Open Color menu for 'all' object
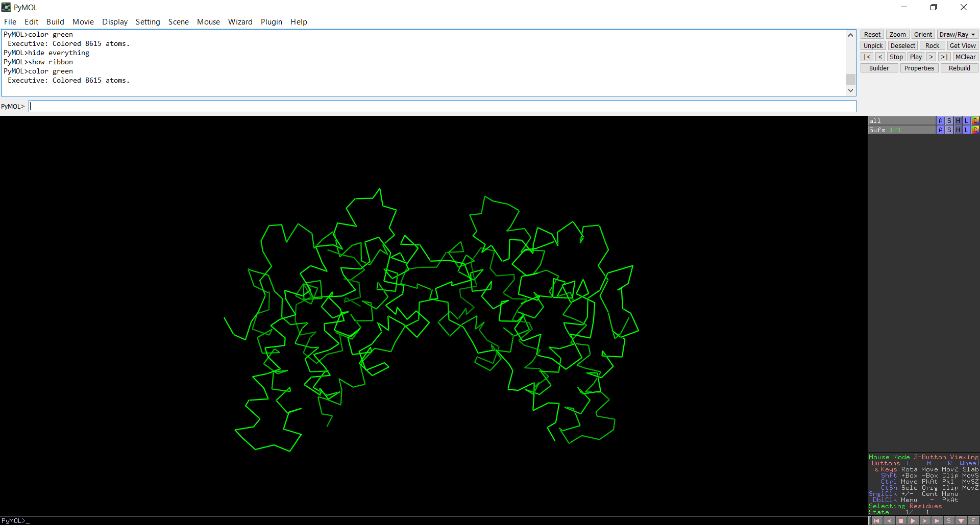Screen dimensions: 980x525 click(975, 121)
